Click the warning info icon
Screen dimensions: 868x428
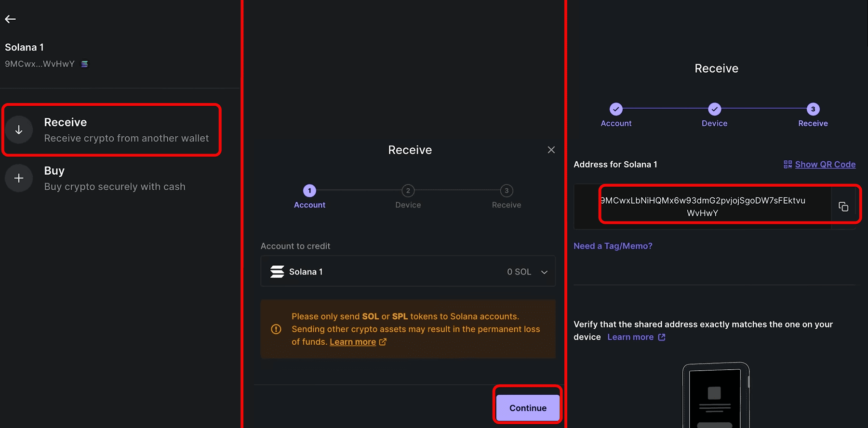276,329
